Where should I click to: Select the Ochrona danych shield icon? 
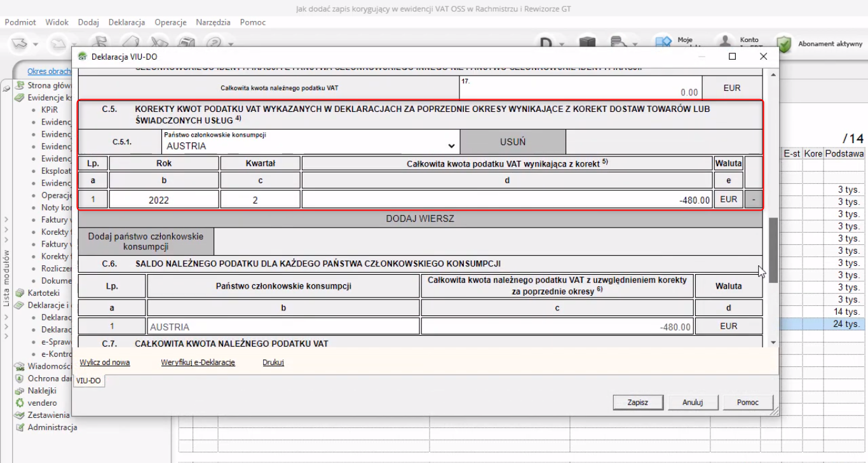click(x=20, y=378)
